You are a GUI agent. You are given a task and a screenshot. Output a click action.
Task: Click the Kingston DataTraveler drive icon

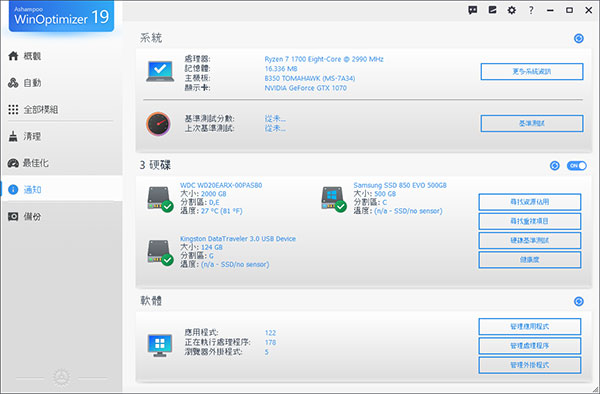pos(160,252)
